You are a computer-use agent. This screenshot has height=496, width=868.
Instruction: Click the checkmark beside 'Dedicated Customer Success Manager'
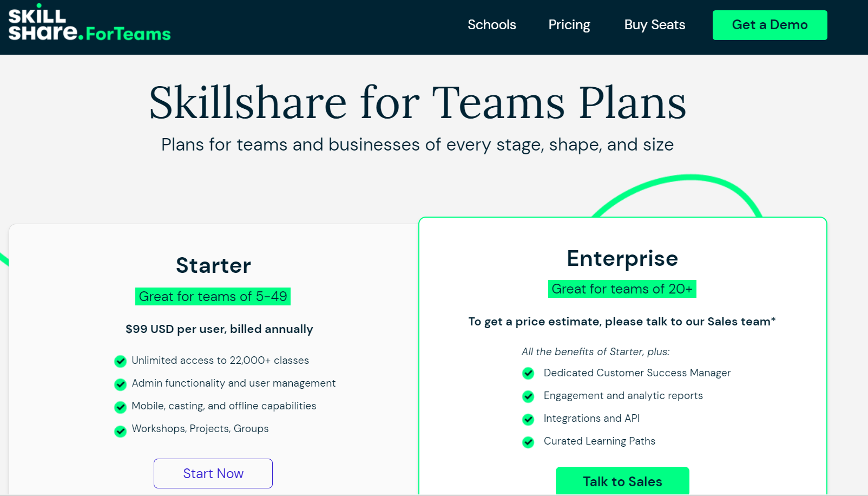click(x=528, y=373)
